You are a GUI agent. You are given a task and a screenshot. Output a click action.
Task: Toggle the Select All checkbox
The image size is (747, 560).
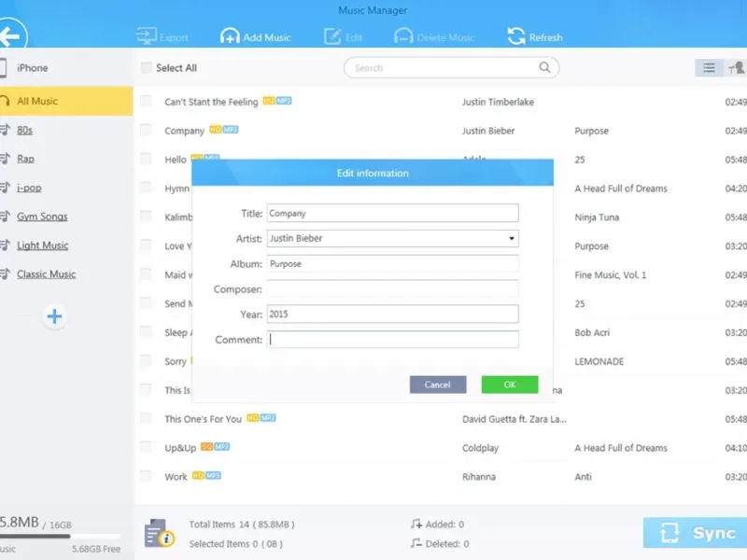[147, 67]
